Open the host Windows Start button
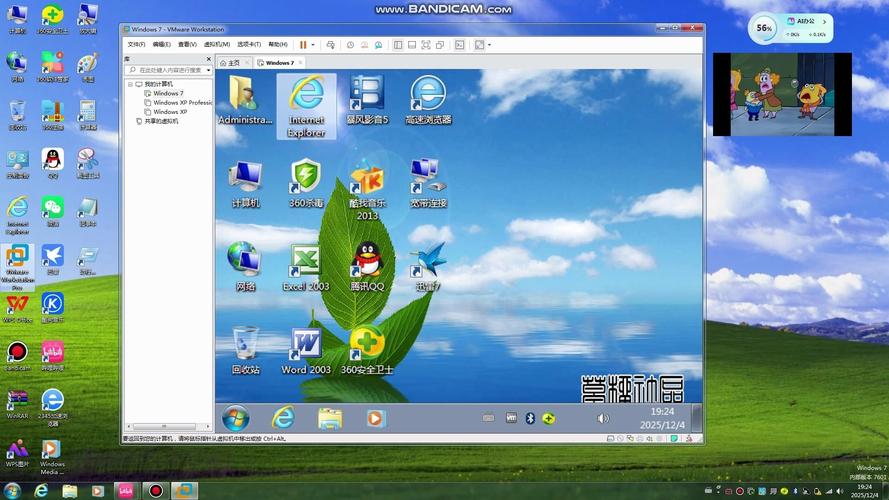889x500 pixels. coord(12,490)
